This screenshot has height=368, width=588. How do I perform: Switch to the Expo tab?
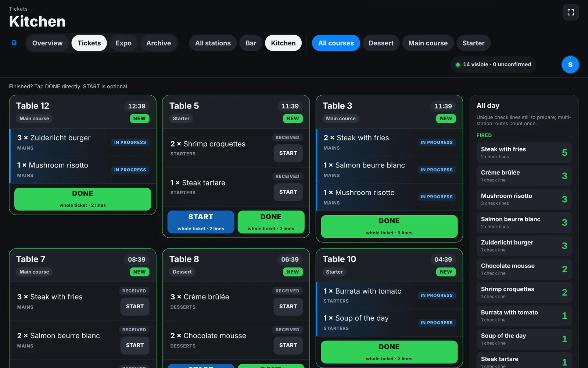tap(123, 43)
